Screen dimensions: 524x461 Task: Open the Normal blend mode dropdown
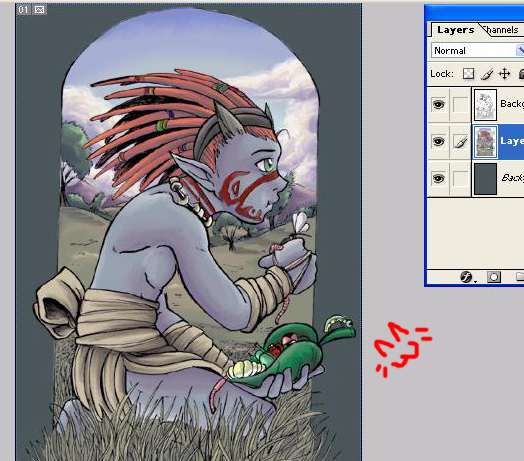[478, 51]
